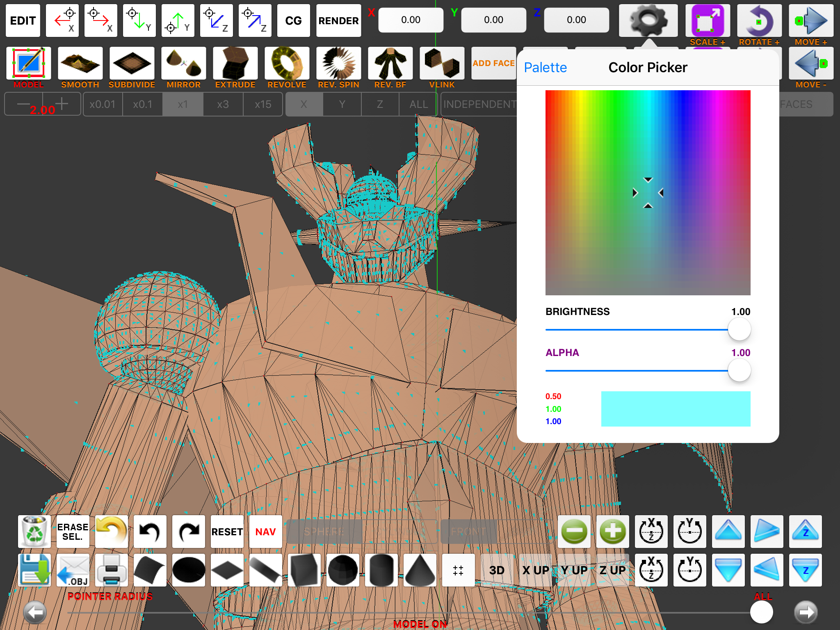Switch to 3D view

coord(497,570)
